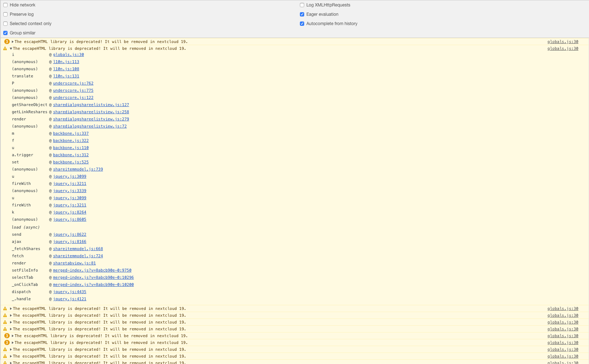Open the l10n.js:108 source link
Image resolution: width=589 pixels, height=364 pixels.
pyautogui.click(x=66, y=69)
